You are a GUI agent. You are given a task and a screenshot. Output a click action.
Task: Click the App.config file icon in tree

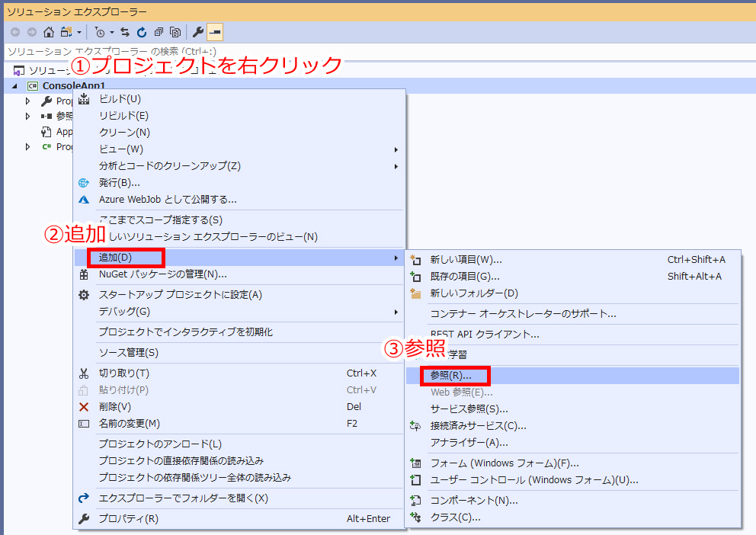pyautogui.click(x=46, y=132)
